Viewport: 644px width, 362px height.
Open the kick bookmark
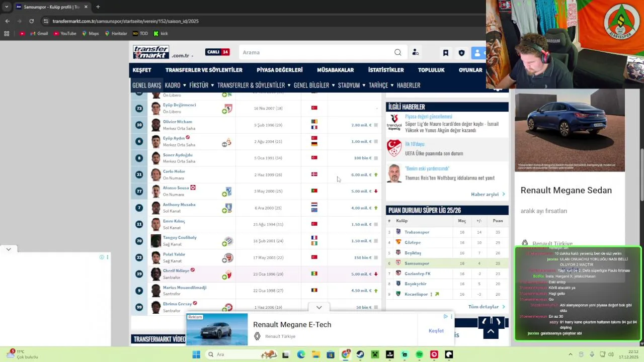160,34
